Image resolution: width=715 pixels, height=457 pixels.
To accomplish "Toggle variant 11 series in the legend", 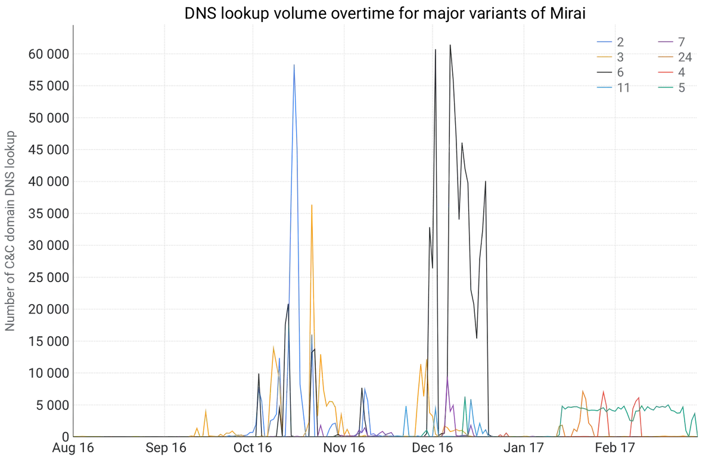I will click(x=614, y=87).
